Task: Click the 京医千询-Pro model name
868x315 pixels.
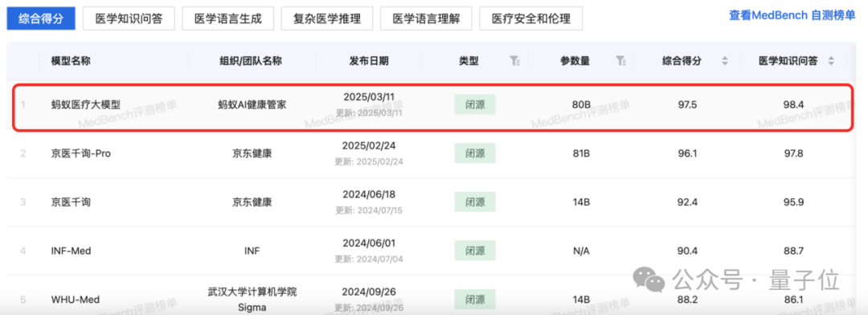Action: tap(81, 153)
